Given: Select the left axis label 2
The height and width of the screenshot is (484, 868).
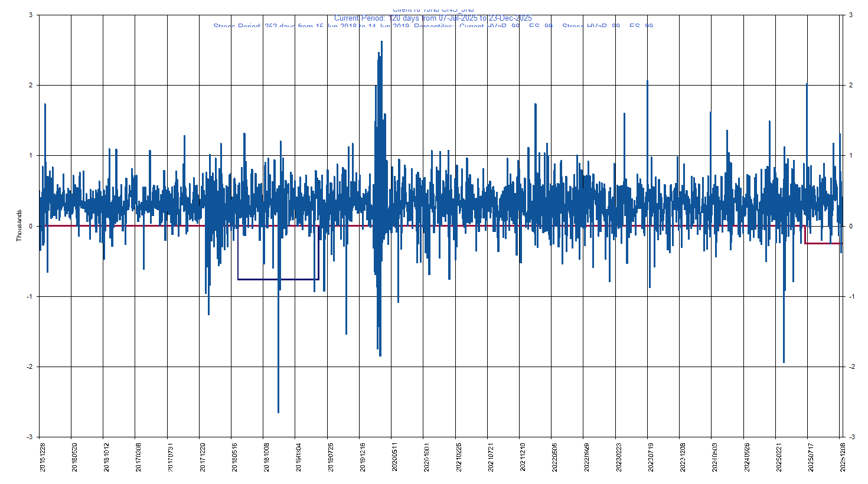Looking at the screenshot, I should (x=30, y=86).
